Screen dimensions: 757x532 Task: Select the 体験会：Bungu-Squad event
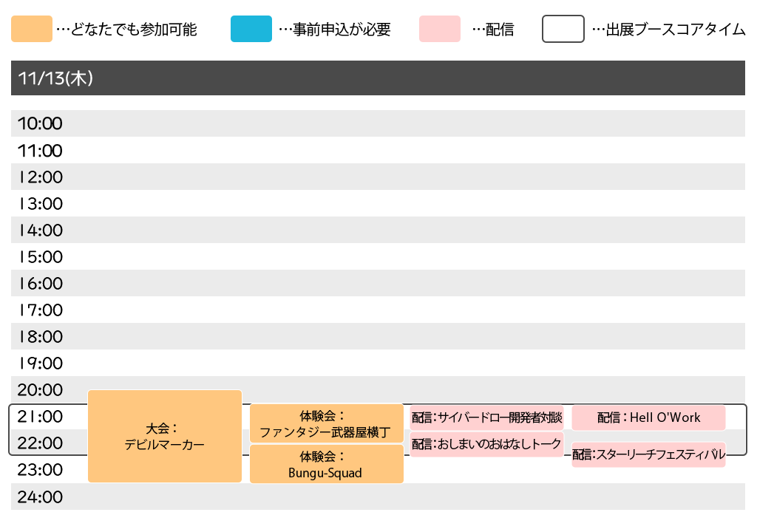click(326, 464)
